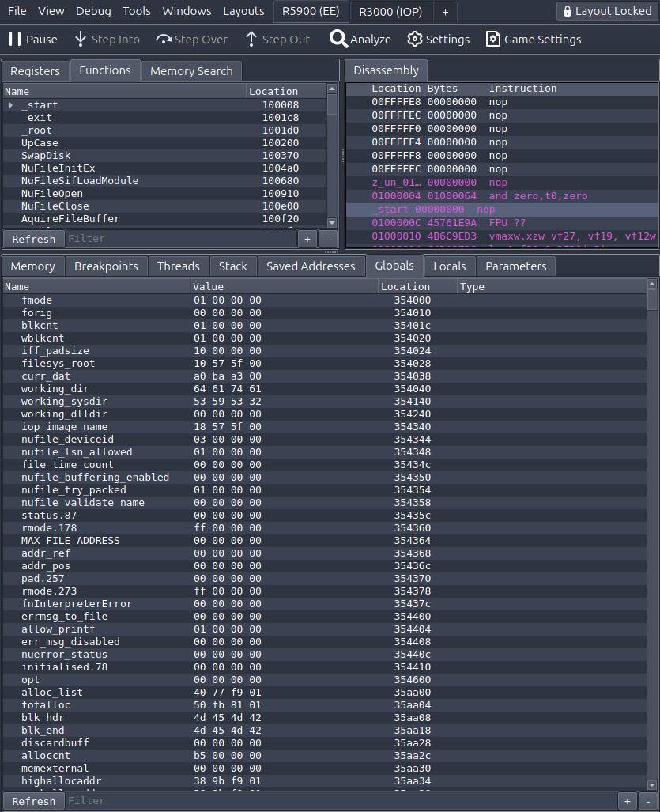Image resolution: width=660 pixels, height=812 pixels.
Task: Click the Step Over toolbar button
Action: [x=191, y=40]
